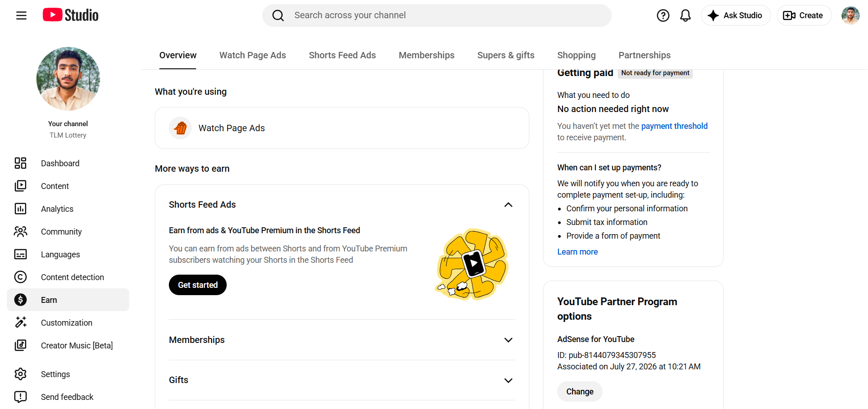Viewport: 868px width, 409px height.
Task: Click the Earn dollar icon
Action: click(20, 300)
